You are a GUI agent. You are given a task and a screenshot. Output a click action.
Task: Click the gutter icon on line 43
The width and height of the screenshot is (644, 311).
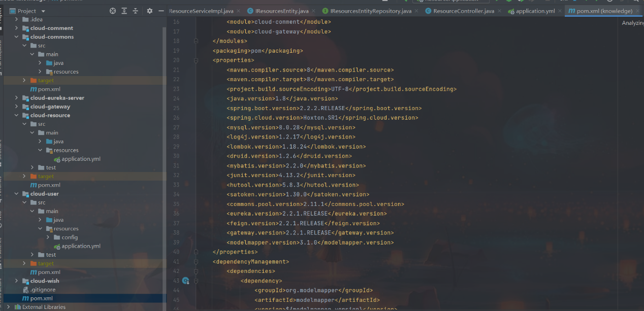[185, 281]
